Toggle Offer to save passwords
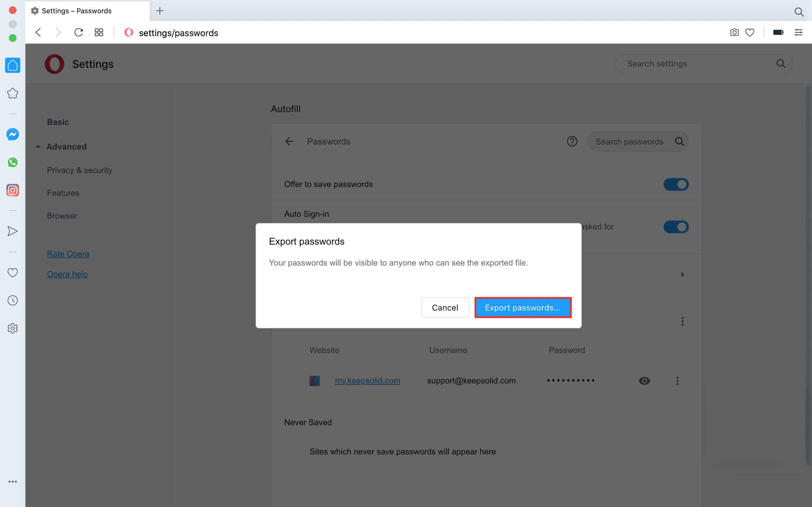 point(676,184)
